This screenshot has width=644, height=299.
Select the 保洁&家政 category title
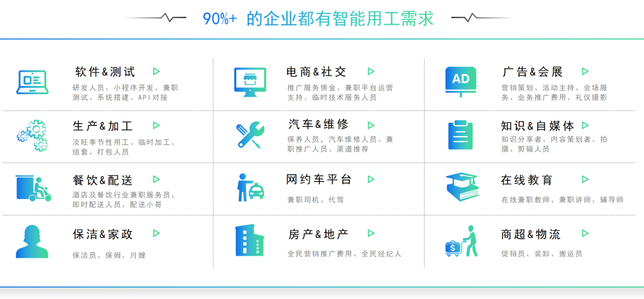point(103,234)
